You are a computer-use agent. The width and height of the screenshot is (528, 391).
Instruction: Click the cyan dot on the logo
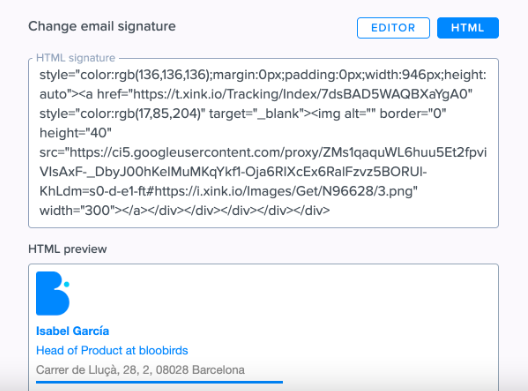(x=67, y=284)
